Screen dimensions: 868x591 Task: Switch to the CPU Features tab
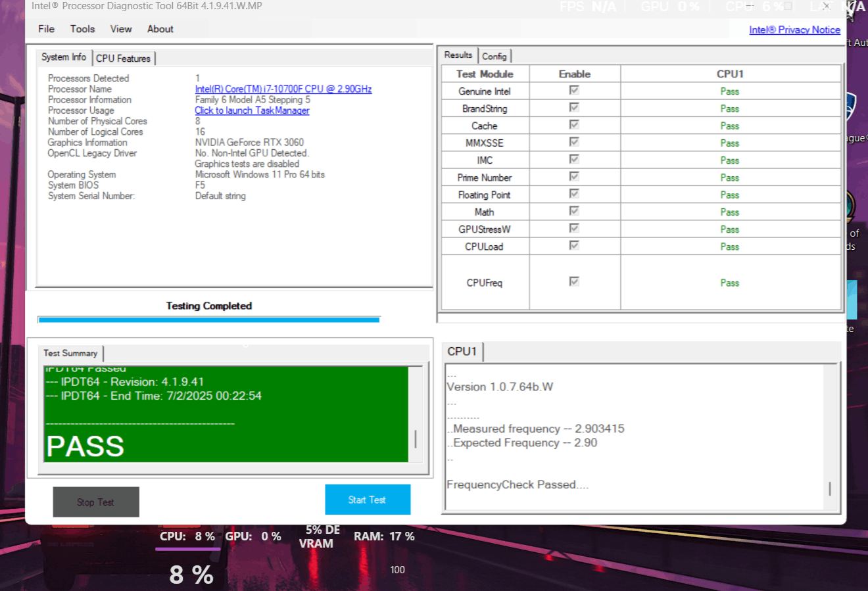click(x=123, y=59)
